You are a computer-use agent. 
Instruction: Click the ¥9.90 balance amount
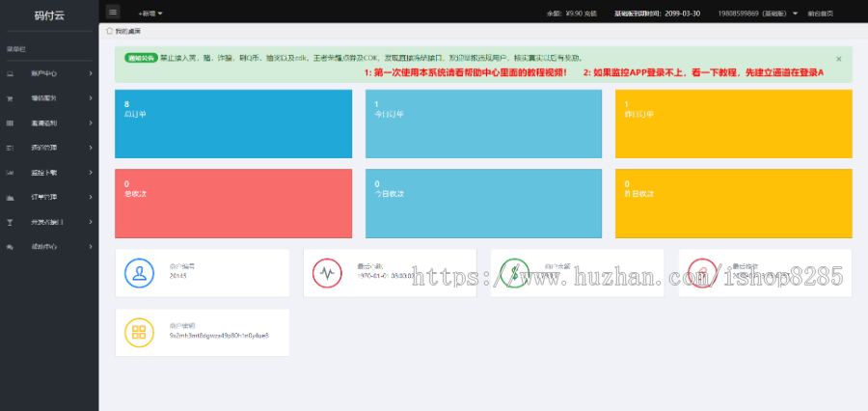[574, 14]
